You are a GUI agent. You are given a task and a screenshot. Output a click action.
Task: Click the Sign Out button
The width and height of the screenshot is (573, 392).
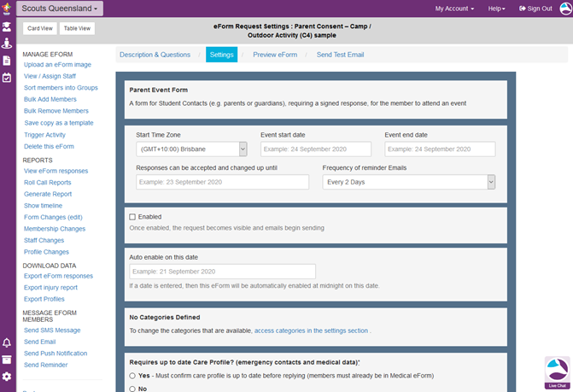coord(535,9)
